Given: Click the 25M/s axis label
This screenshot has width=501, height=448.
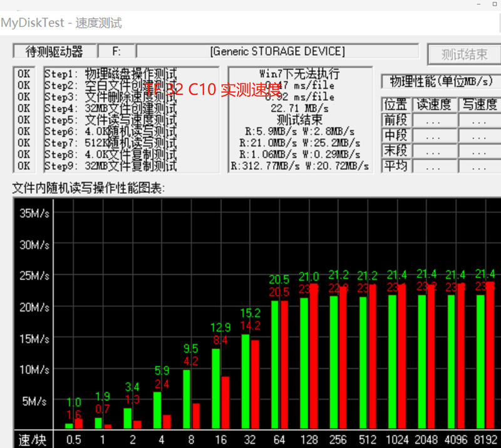Looking at the screenshot, I should coord(34,276).
